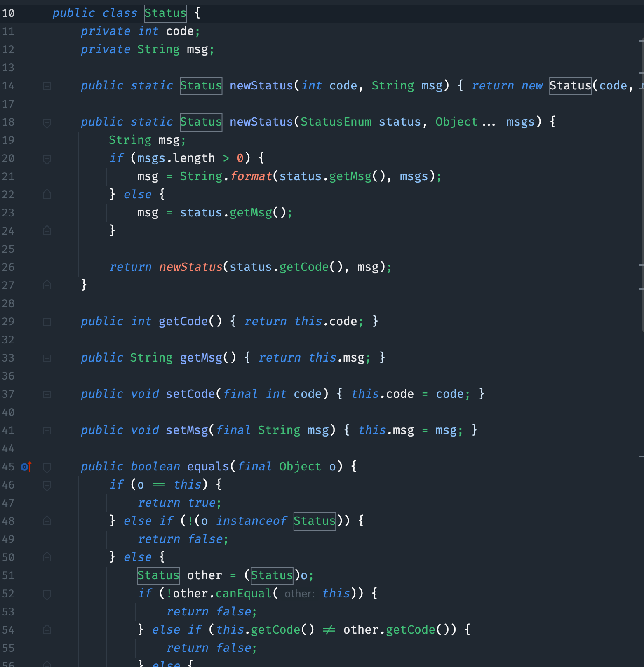Expand the folded setMsg method at line 41
The height and width of the screenshot is (667, 644).
tap(47, 431)
